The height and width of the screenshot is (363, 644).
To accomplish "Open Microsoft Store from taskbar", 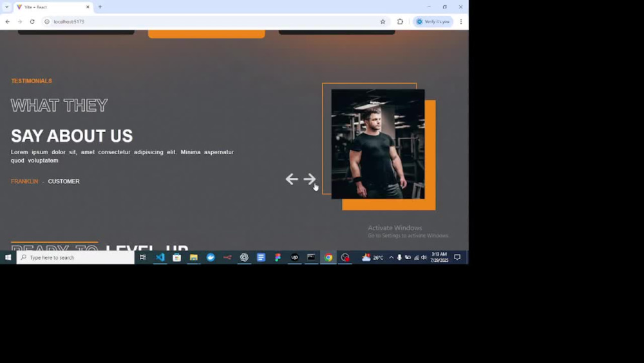I will pos(177,257).
